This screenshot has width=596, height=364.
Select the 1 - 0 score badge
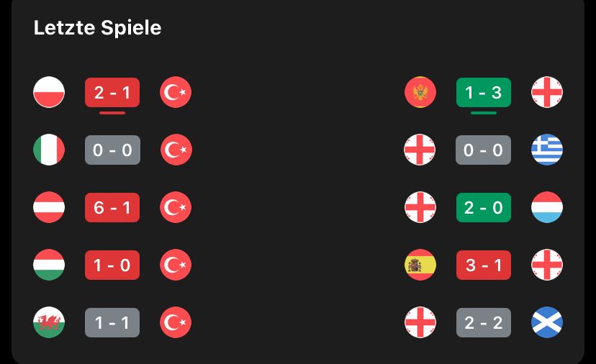coord(112,265)
